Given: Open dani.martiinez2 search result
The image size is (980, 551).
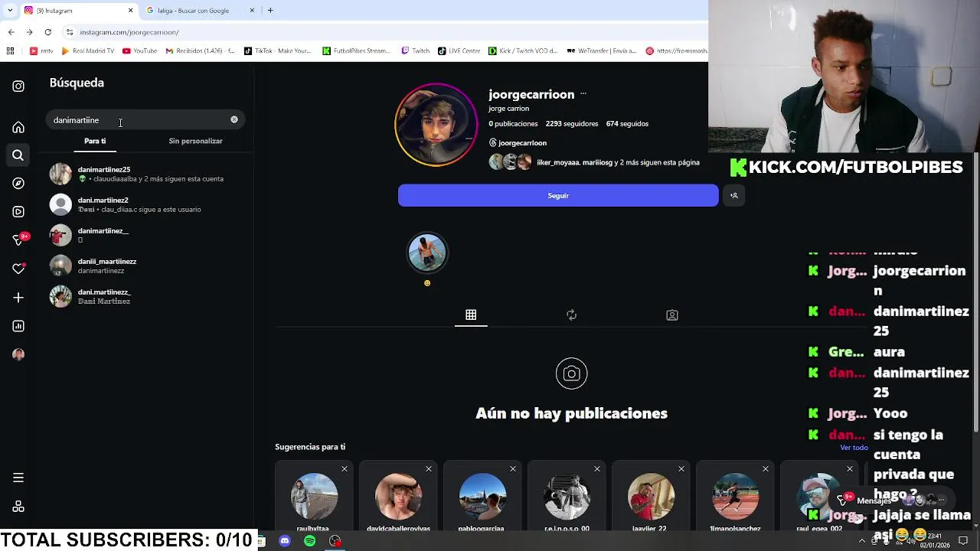Looking at the screenshot, I should pyautogui.click(x=145, y=204).
